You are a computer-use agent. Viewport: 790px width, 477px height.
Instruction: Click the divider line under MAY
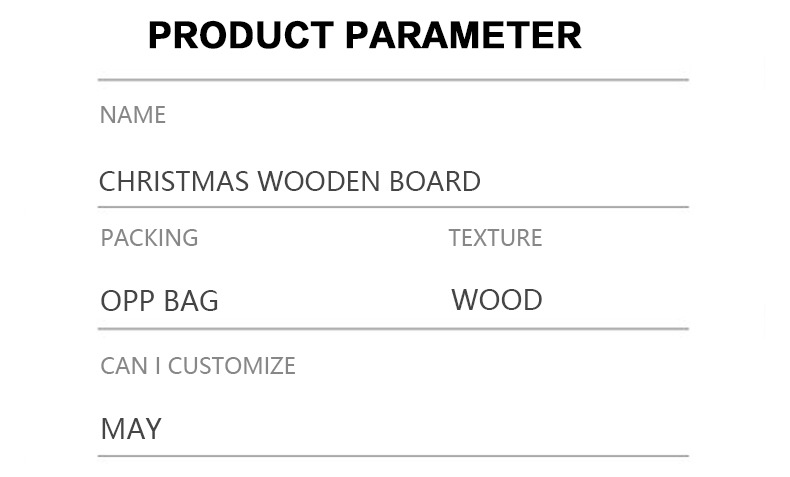coord(393,456)
